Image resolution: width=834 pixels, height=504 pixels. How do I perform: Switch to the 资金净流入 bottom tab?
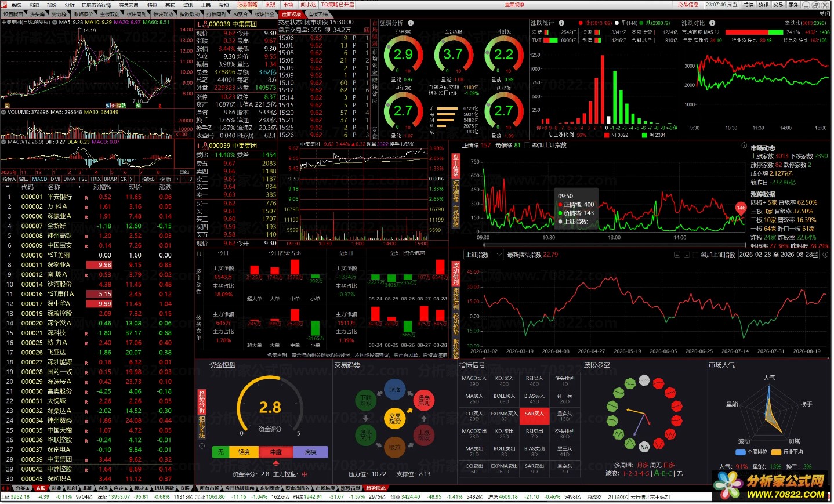pos(298,488)
